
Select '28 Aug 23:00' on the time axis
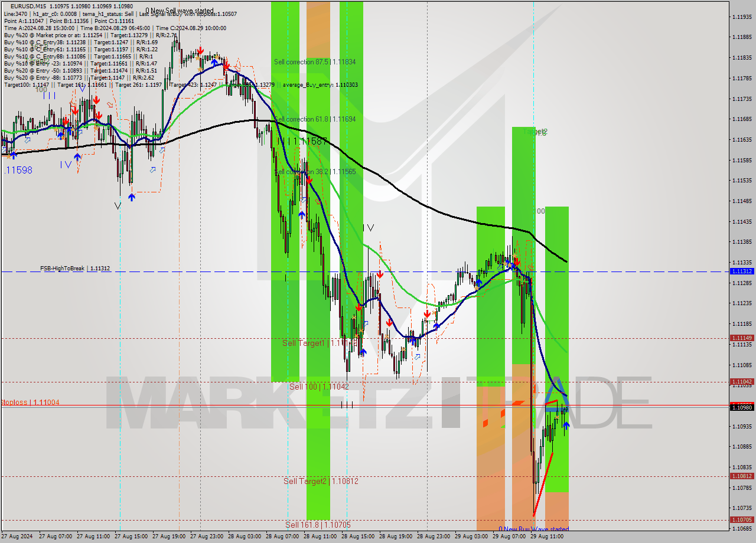(434, 537)
